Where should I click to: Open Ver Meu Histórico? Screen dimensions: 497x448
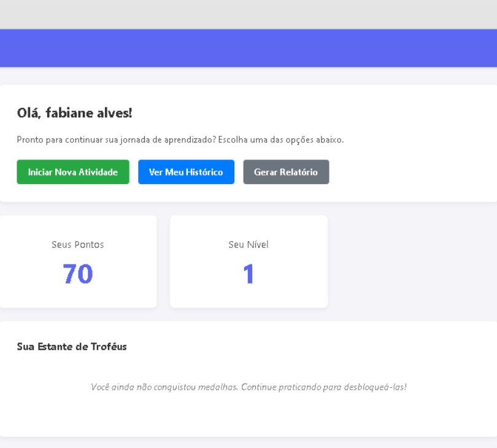186,172
